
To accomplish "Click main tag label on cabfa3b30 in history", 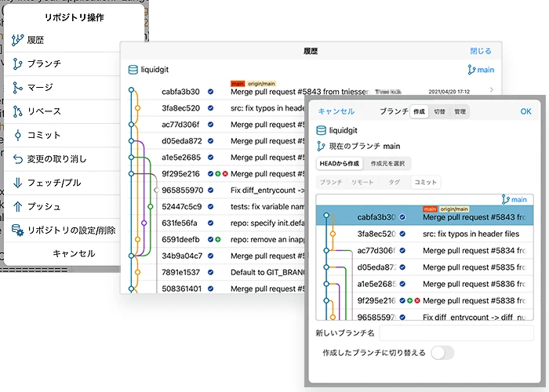I will (238, 84).
